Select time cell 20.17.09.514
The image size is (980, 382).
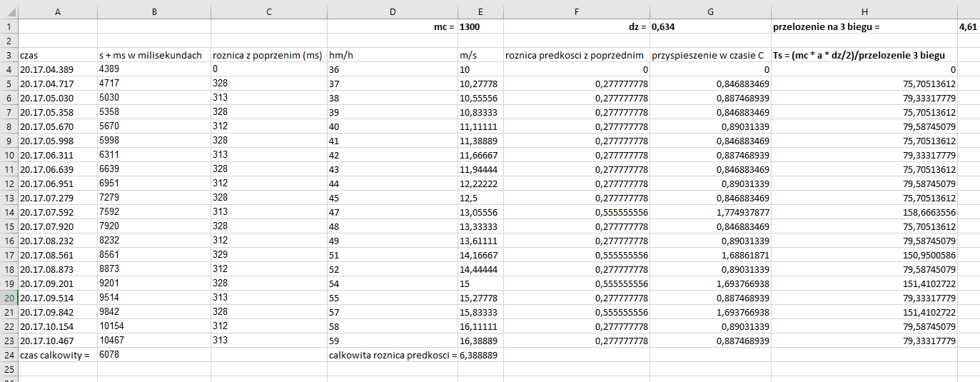coord(58,298)
